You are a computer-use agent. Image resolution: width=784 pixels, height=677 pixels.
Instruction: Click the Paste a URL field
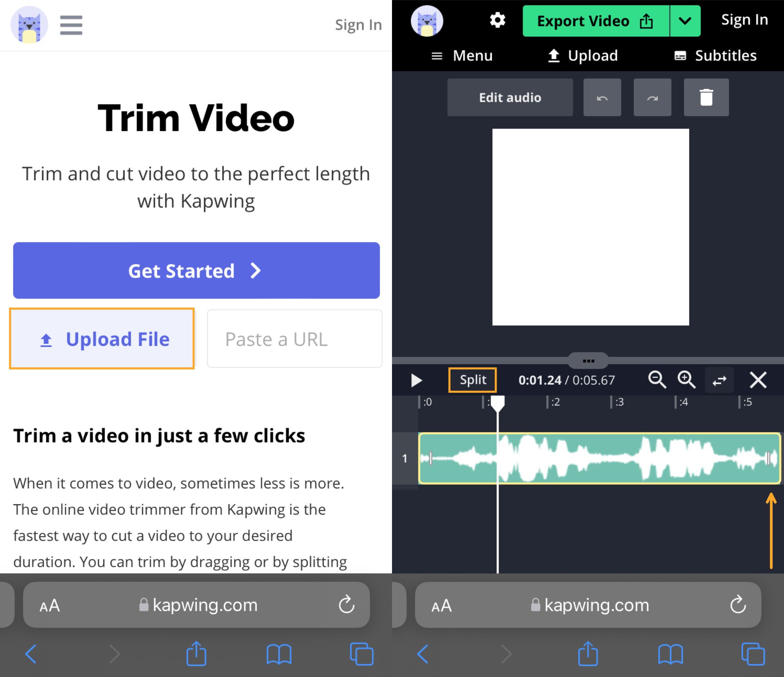tap(294, 339)
